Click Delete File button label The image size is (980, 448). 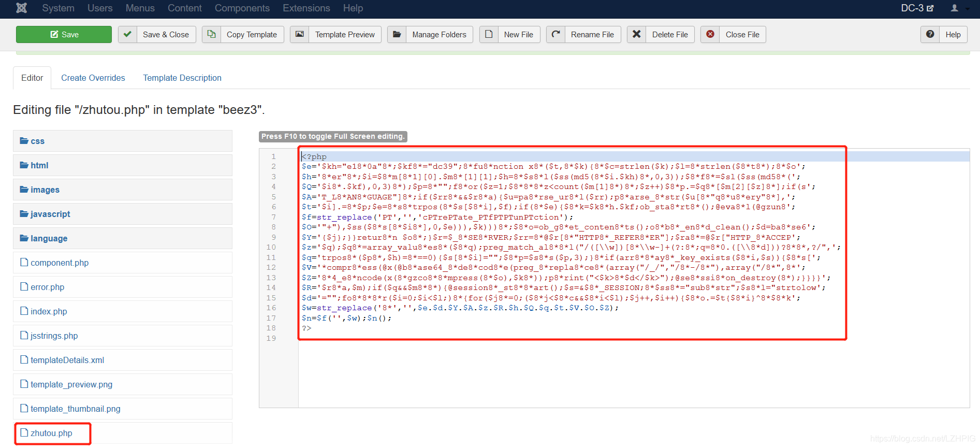(x=670, y=35)
